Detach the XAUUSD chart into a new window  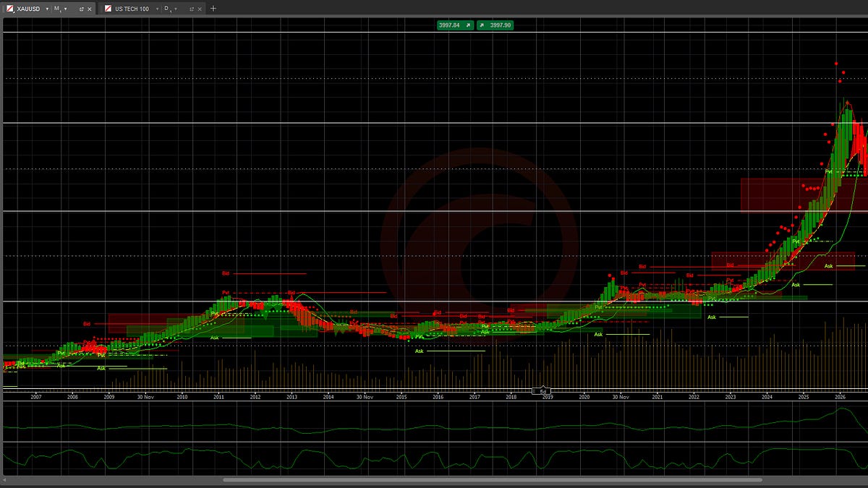tap(81, 9)
